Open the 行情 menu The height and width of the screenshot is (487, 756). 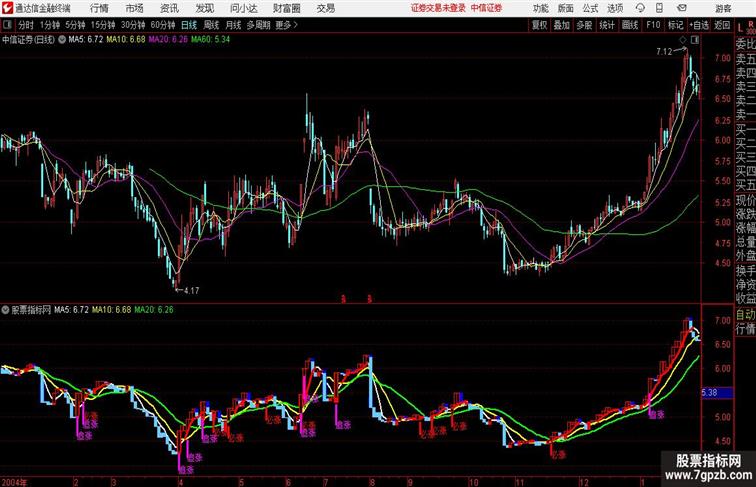[x=99, y=8]
